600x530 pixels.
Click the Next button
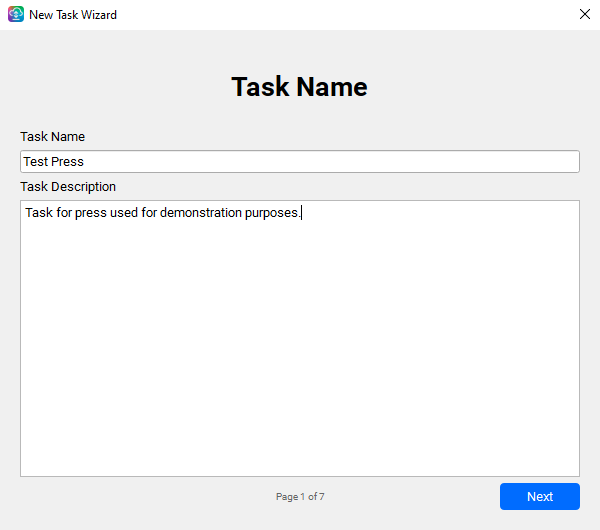pos(540,496)
